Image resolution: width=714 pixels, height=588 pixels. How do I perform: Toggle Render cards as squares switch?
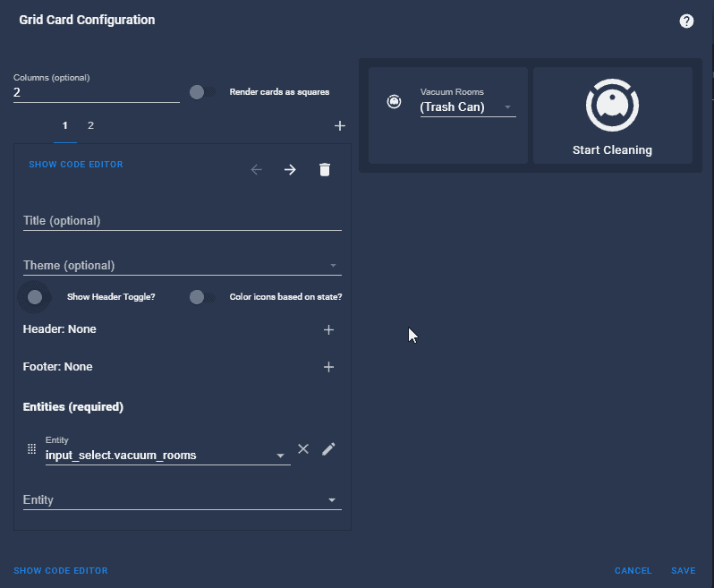[203, 92]
